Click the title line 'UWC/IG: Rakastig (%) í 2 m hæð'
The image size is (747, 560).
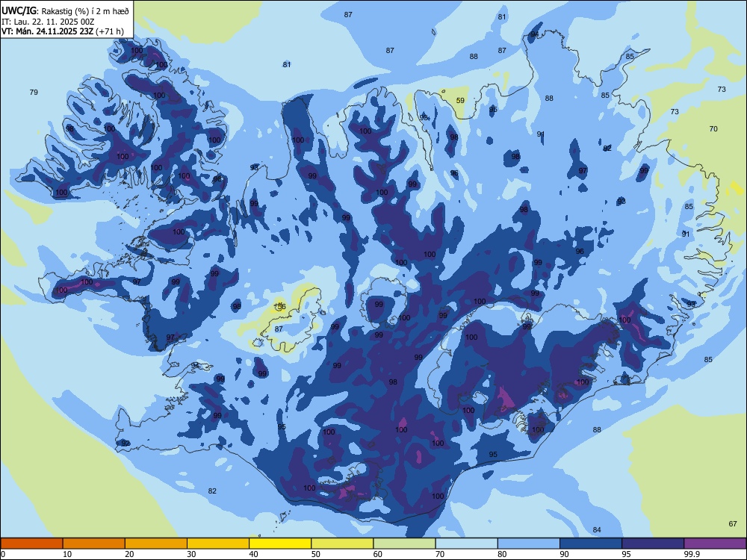pyautogui.click(x=65, y=11)
